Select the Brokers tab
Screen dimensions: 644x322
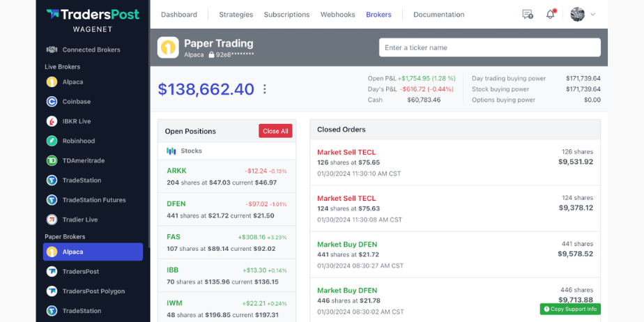(378, 15)
